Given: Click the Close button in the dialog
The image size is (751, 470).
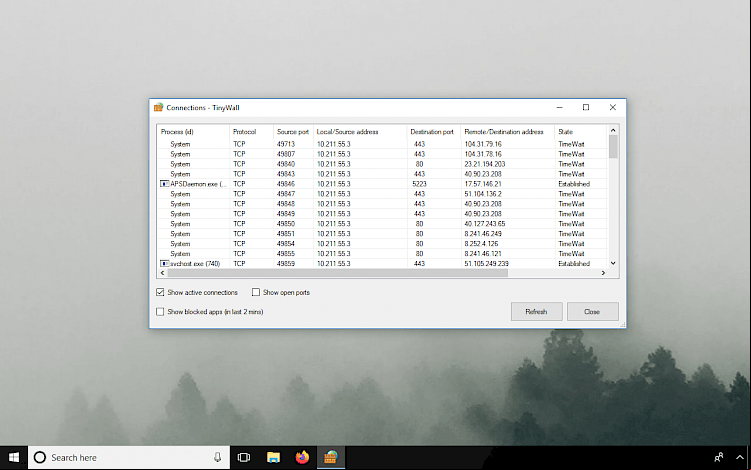Looking at the screenshot, I should tap(592, 311).
